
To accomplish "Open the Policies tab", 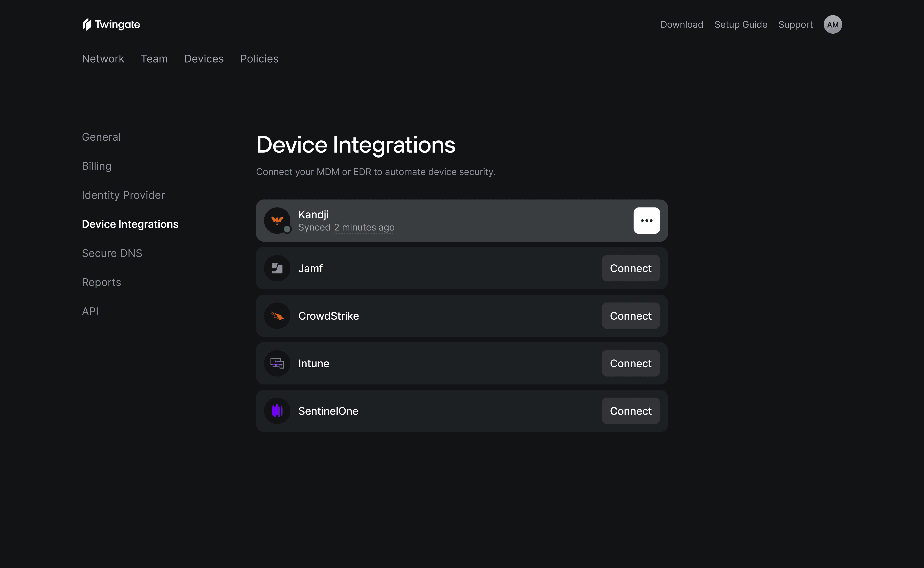I will pyautogui.click(x=259, y=59).
